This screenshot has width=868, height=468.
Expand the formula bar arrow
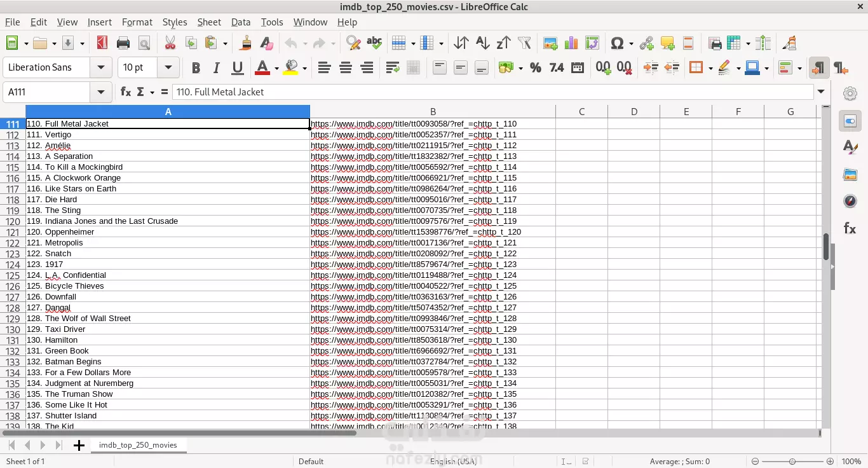pos(822,92)
